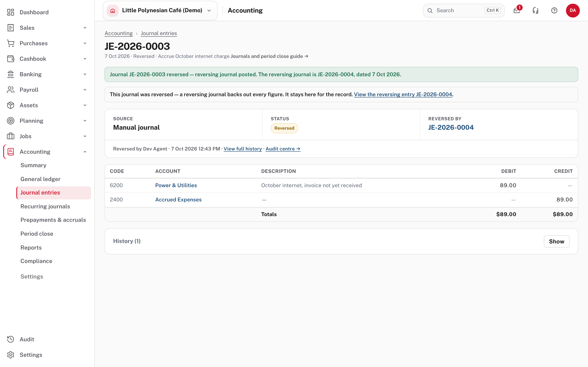Click the headset support icon
This screenshot has height=367, width=588.
[535, 10]
